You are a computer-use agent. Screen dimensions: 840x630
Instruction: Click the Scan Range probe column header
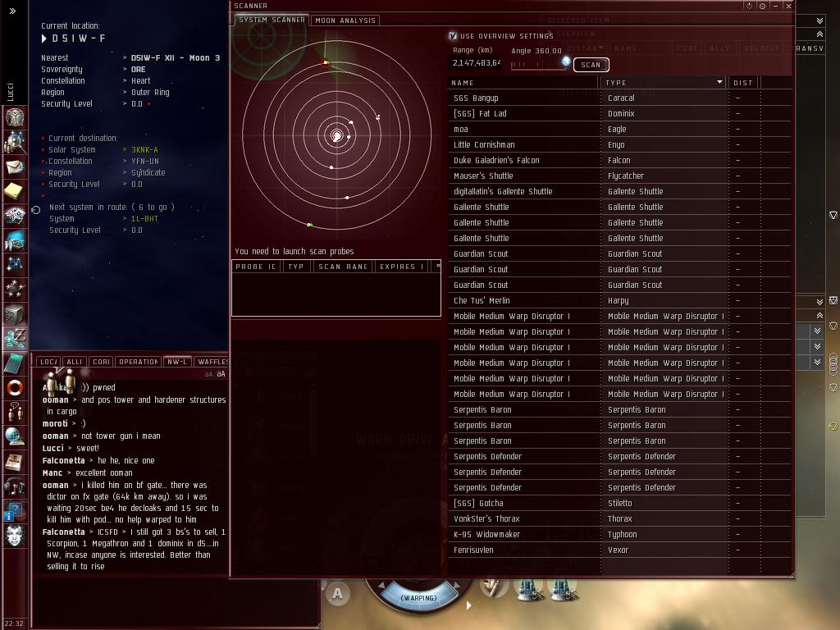point(342,267)
